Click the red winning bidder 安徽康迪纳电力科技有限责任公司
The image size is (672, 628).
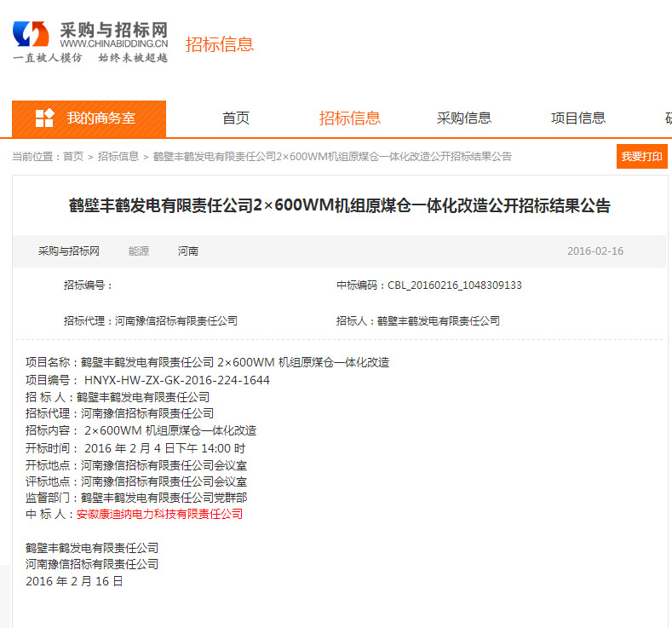pos(159,515)
